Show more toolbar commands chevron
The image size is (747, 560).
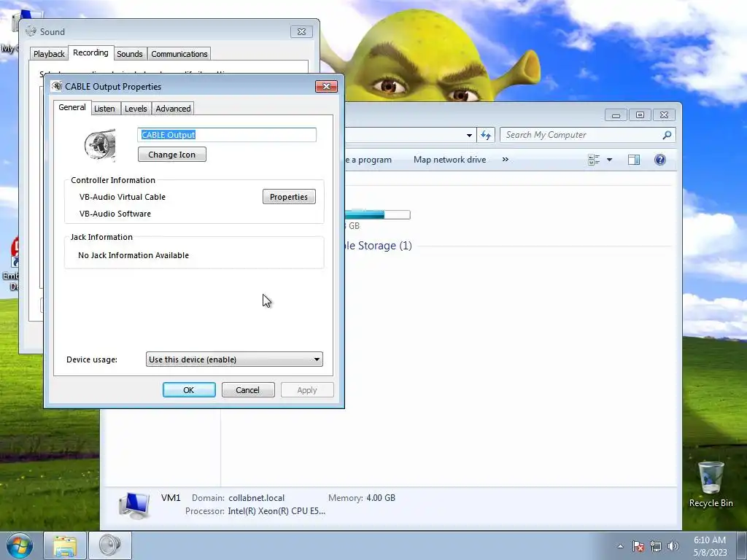tap(506, 160)
